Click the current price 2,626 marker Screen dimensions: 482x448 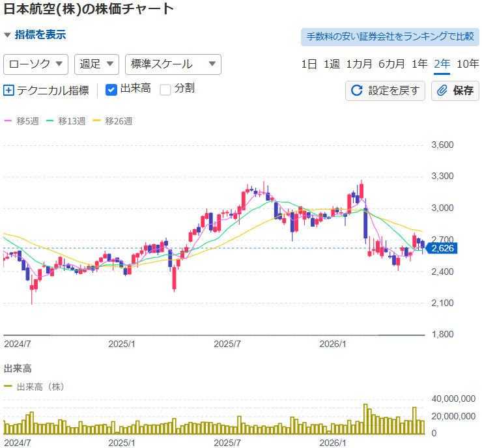tap(442, 248)
